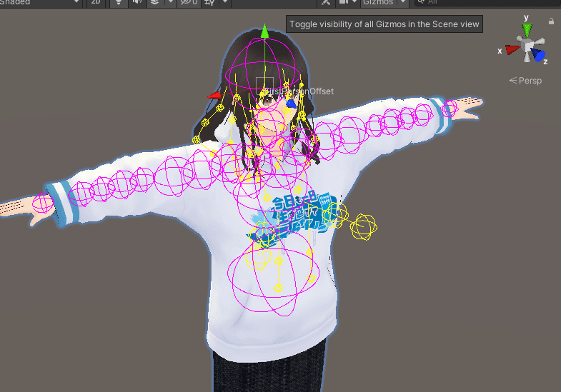Open the Shaded draw mode dropdown
This screenshot has width=561, height=392.
pos(39,2)
